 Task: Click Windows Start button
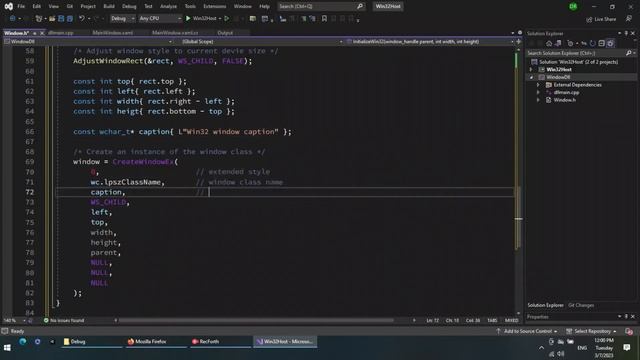pyautogui.click(x=7, y=347)
